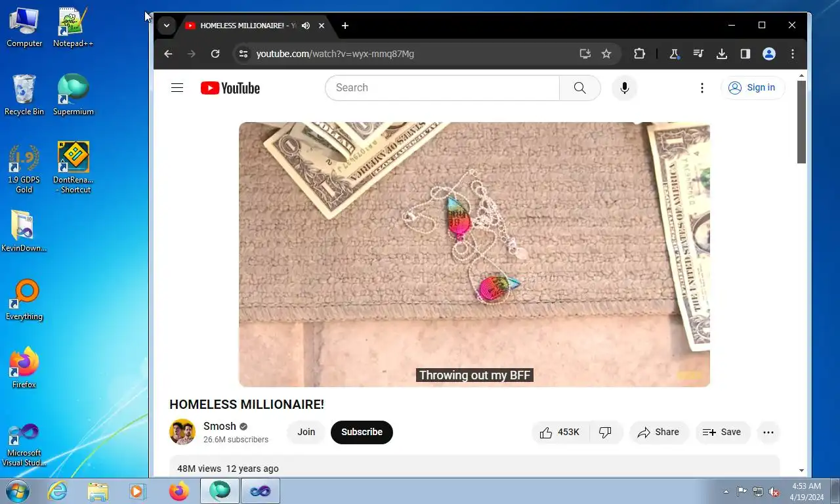Screen dimensions: 840x504
Task: Share the video
Action: coord(659,432)
